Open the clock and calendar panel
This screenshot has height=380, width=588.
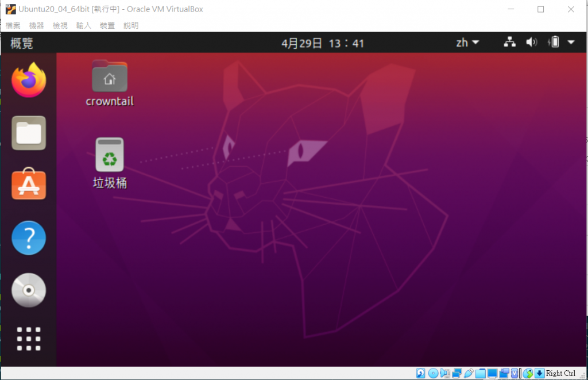coord(323,43)
